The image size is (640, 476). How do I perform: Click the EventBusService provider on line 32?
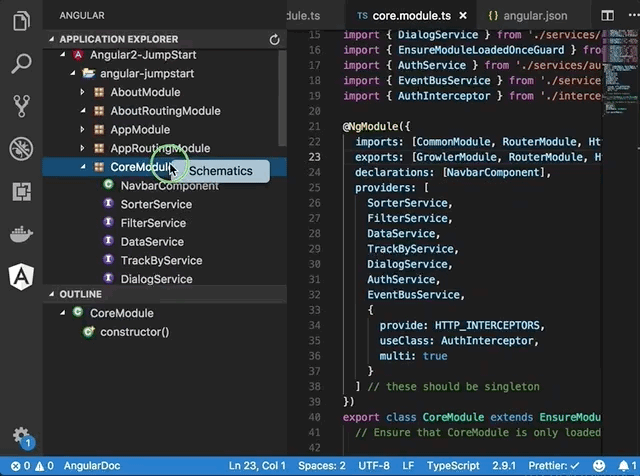(413, 295)
